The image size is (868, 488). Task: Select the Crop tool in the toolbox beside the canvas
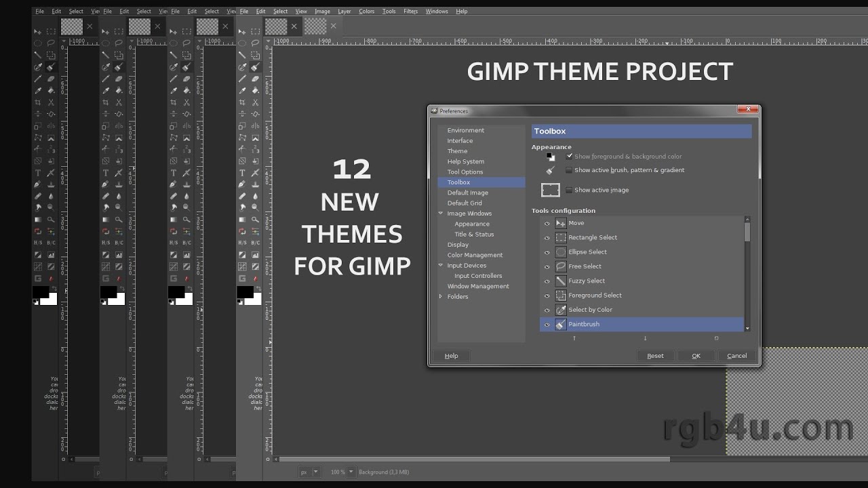tap(242, 102)
